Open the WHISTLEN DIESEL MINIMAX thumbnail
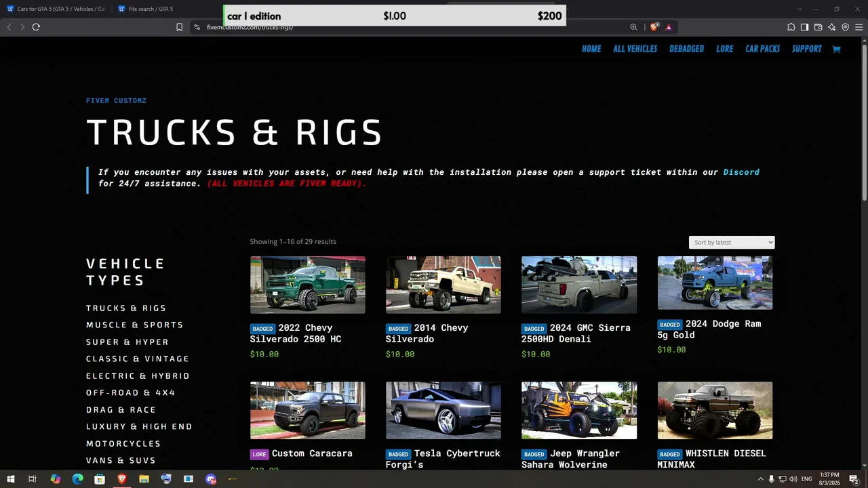 (715, 411)
